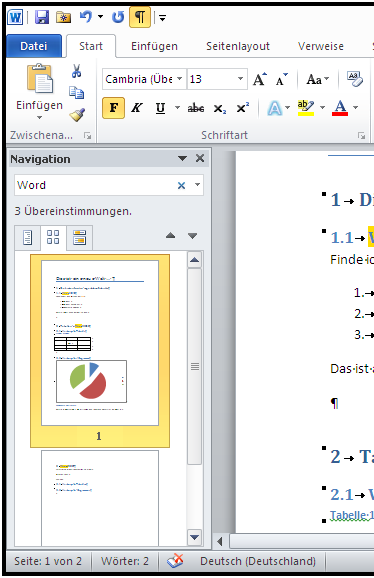The height and width of the screenshot is (578, 374).
Task: Open the font color dropdown arrow
Action: (356, 108)
